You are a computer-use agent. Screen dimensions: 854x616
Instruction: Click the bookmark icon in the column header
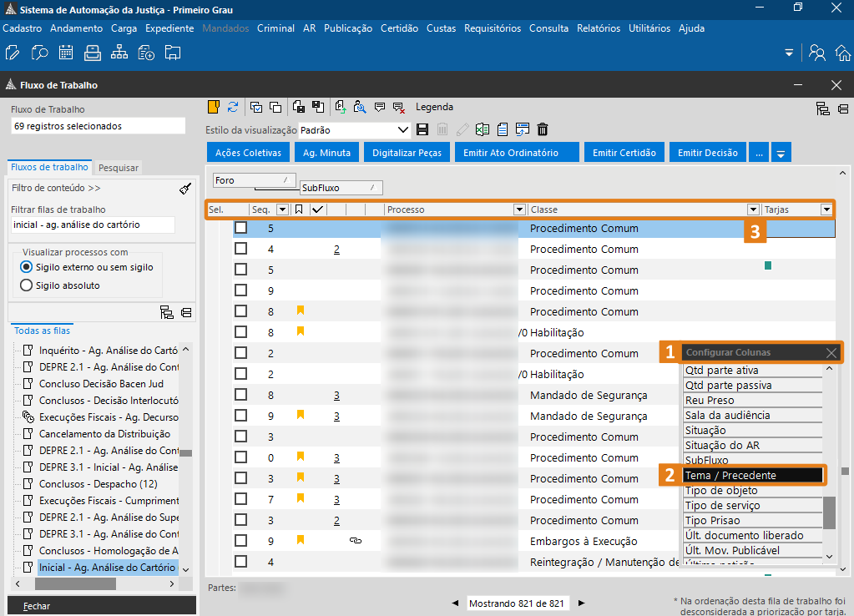(299, 210)
